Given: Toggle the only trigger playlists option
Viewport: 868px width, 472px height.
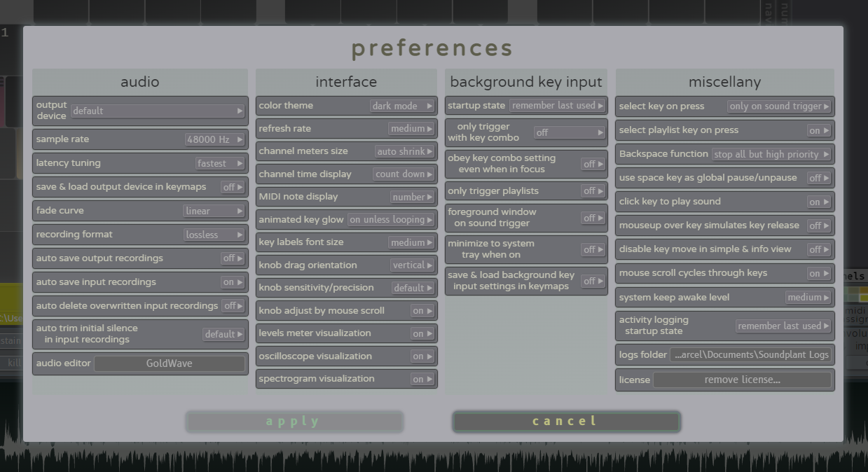Looking at the screenshot, I should pyautogui.click(x=593, y=191).
